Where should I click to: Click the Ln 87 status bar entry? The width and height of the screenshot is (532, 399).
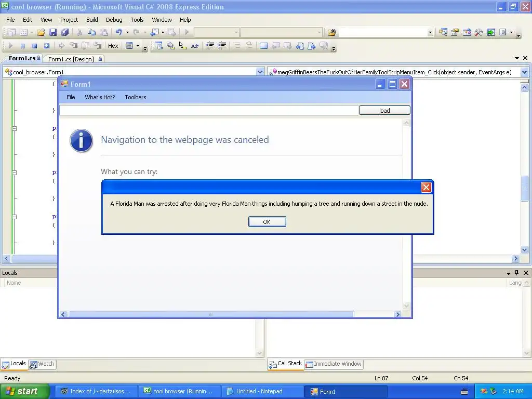pyautogui.click(x=381, y=378)
